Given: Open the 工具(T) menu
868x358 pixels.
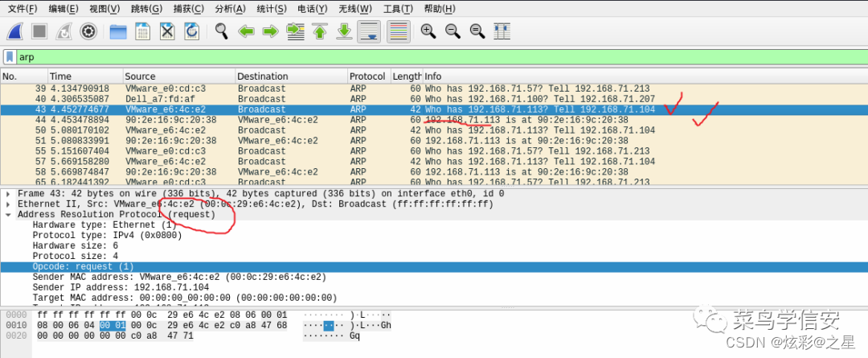Looking at the screenshot, I should (x=398, y=8).
